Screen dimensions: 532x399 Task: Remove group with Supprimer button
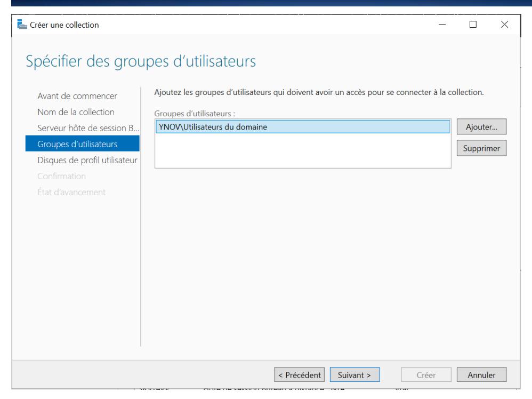(x=481, y=148)
